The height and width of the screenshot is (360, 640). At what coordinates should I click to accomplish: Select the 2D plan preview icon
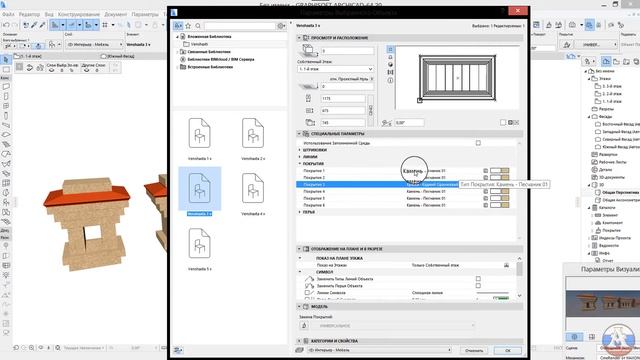click(x=390, y=49)
